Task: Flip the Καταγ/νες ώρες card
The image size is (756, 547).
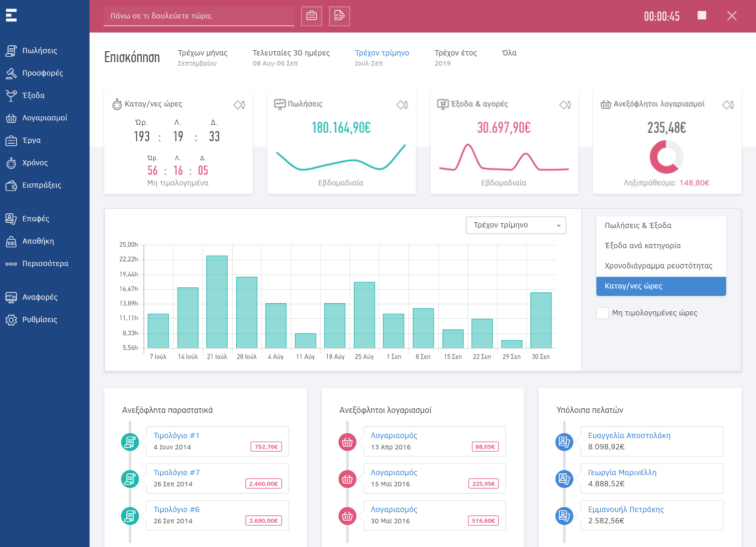Action: coord(239,104)
